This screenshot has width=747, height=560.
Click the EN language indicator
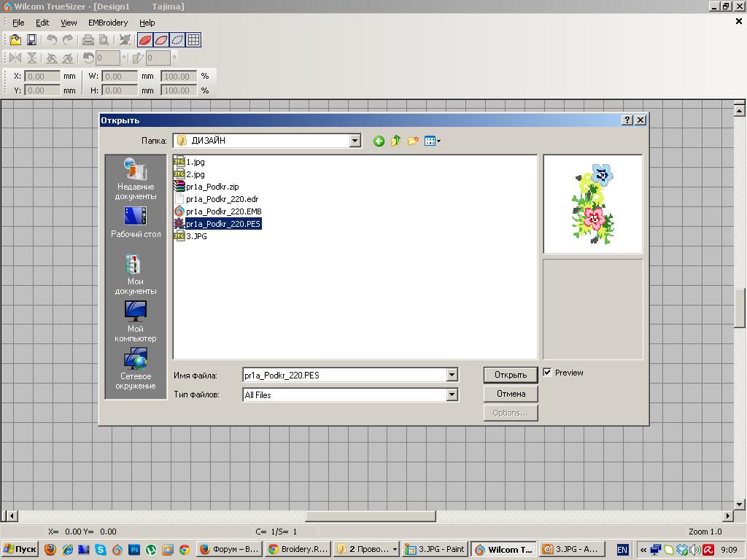click(x=622, y=550)
